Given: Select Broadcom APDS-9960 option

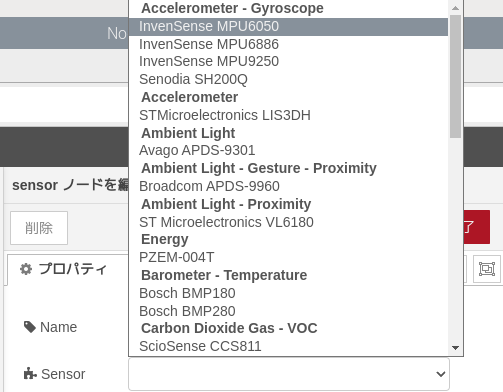Looking at the screenshot, I should point(288,186).
